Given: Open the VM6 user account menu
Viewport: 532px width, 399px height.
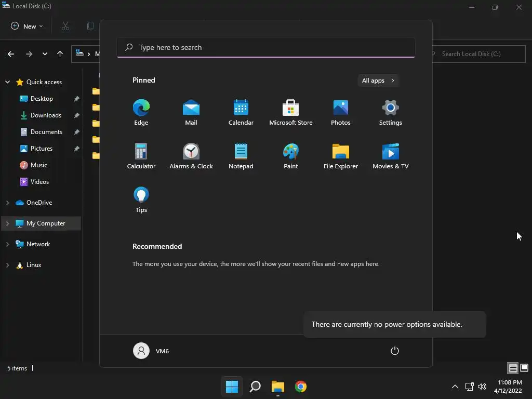Looking at the screenshot, I should click(151, 351).
